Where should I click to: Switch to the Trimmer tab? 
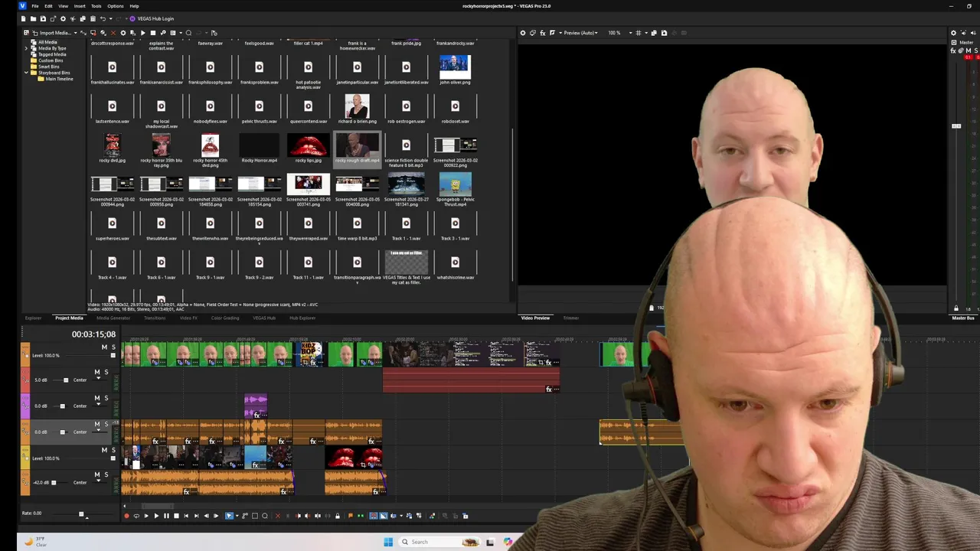coord(571,318)
